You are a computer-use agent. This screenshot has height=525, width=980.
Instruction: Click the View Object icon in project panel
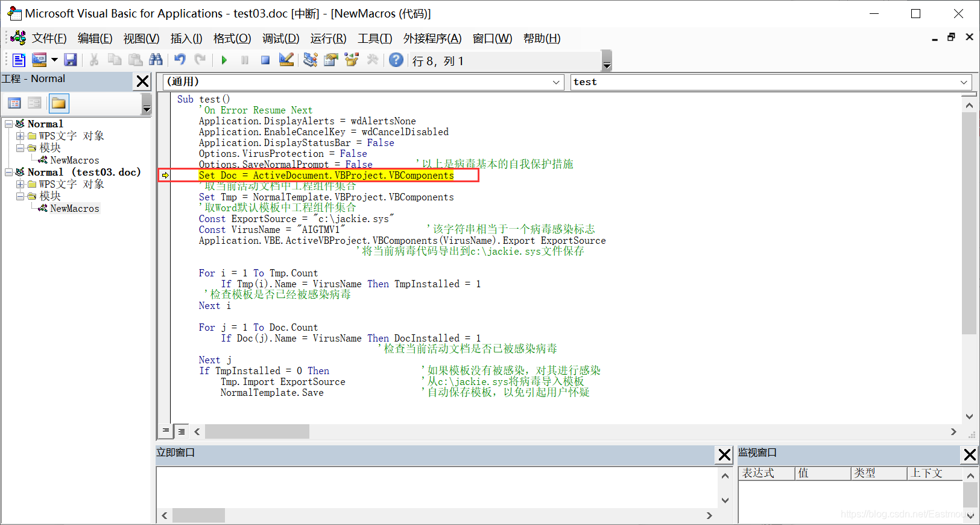[35, 103]
